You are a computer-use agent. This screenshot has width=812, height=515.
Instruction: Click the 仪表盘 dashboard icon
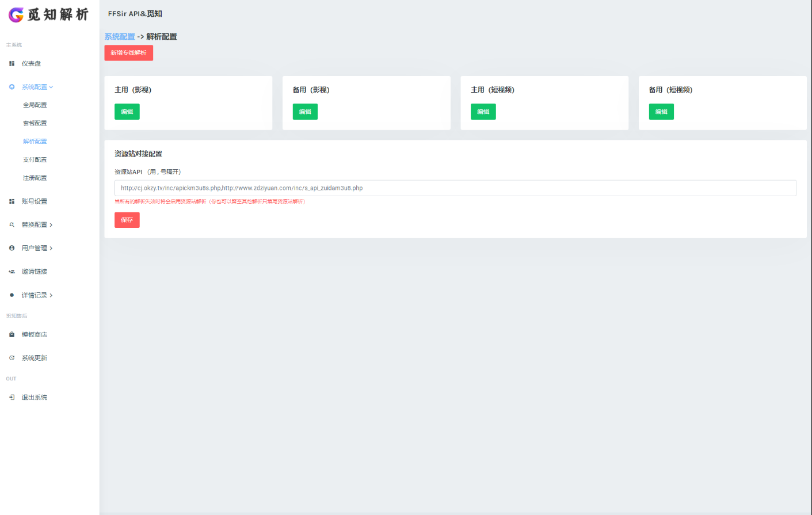[x=12, y=64]
